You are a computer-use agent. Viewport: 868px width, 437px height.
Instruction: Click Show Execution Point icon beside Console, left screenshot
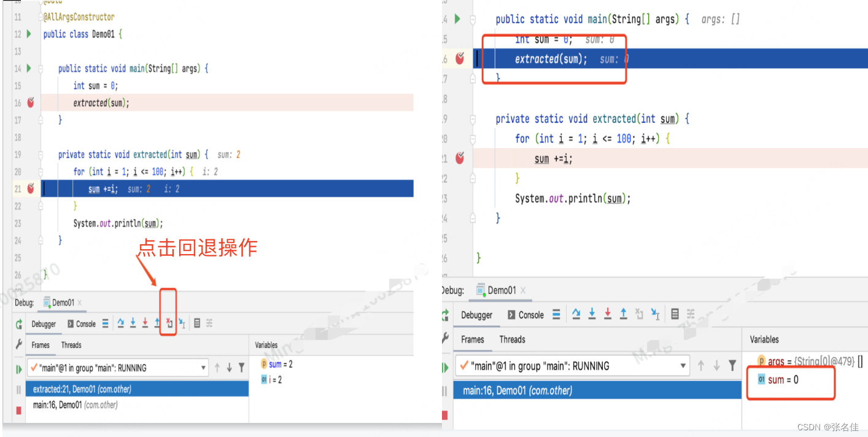click(x=106, y=323)
